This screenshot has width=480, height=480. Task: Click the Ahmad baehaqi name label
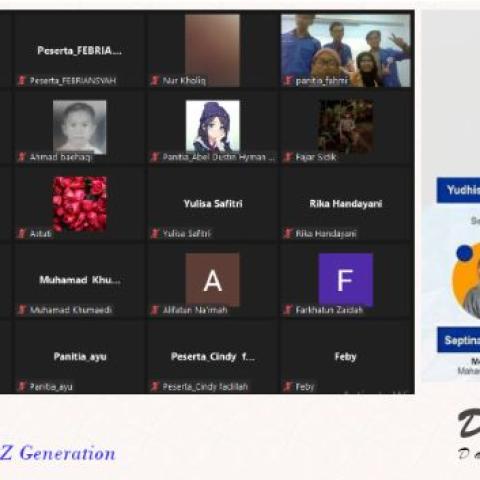click(x=60, y=157)
